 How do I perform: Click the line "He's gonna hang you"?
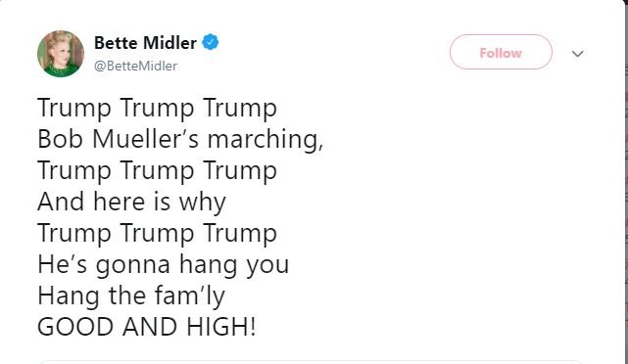163,265
